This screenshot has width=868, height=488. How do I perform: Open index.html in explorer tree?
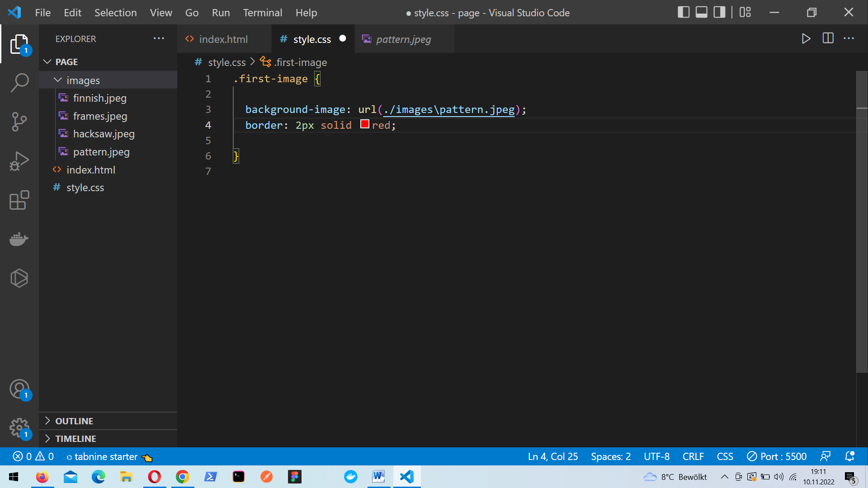[x=108, y=170]
